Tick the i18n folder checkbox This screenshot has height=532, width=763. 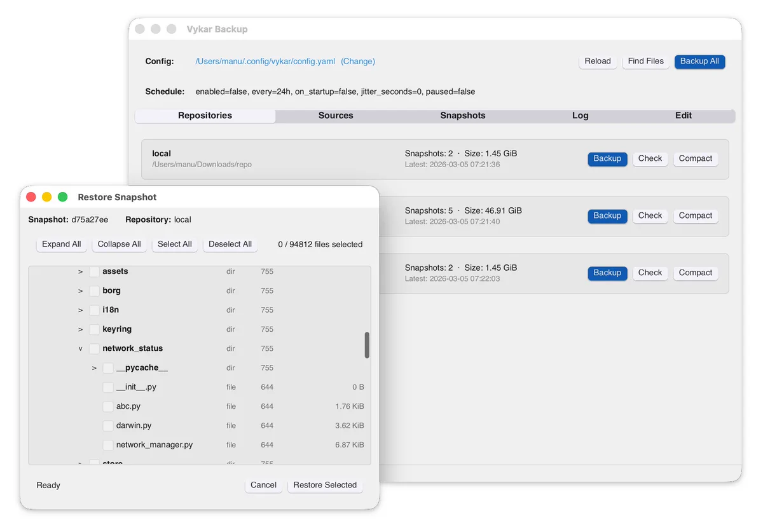94,310
